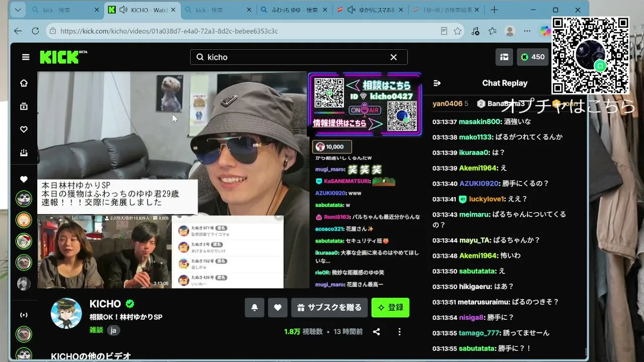This screenshot has width=644, height=362.
Task: Click the ja language tag
Action: [113, 330]
